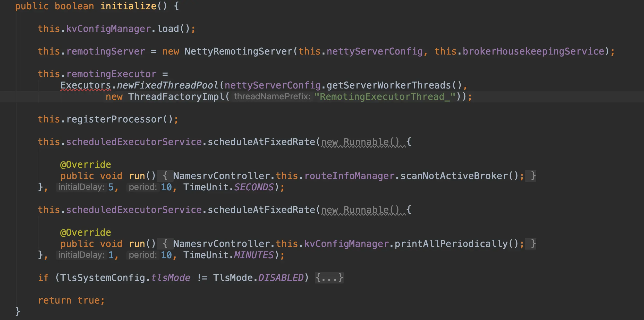Click the threadNamePrefix parameter hint

272,96
